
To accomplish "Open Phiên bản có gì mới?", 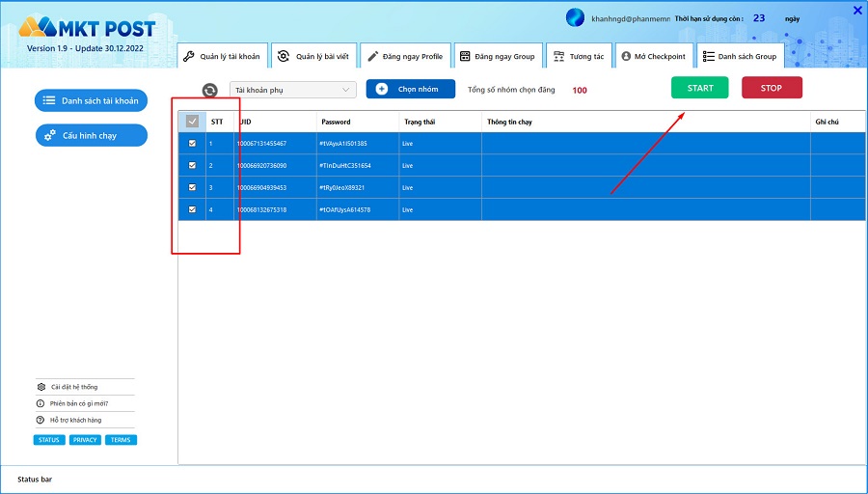I will click(x=72, y=403).
